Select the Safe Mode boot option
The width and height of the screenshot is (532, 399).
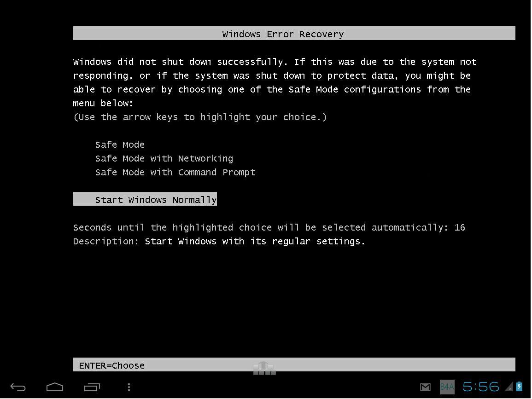pyautogui.click(x=120, y=145)
